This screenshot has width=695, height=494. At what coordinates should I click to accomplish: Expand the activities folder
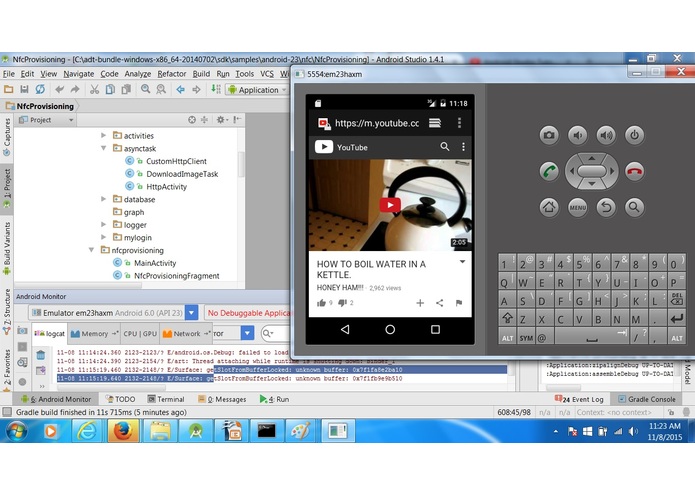(103, 135)
